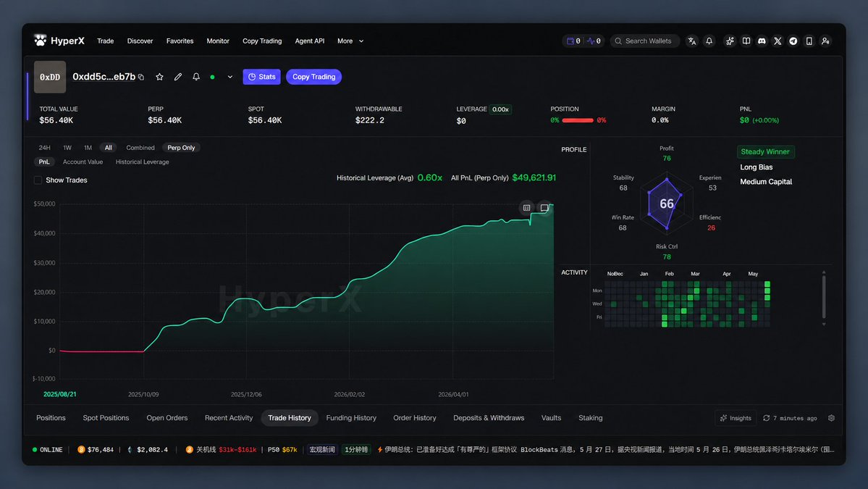Select the 1W time range
Viewport: 868px width, 489px height.
pos(67,148)
